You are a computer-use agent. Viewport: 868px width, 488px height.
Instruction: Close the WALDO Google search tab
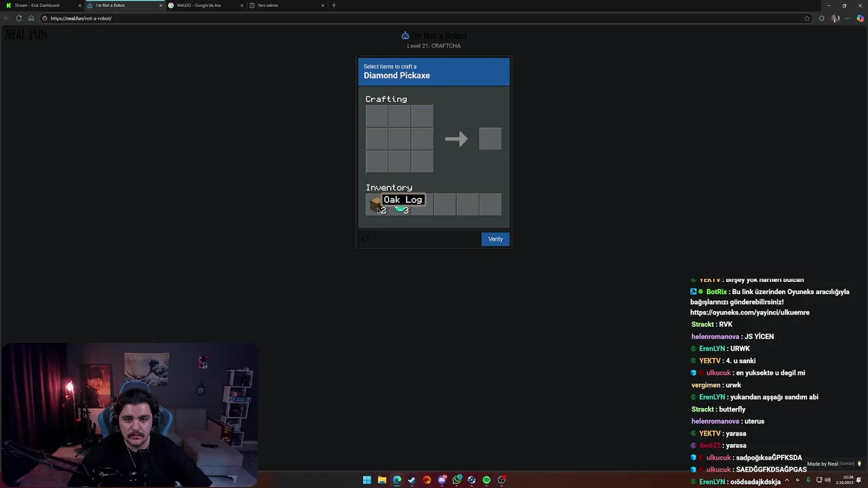pos(241,5)
